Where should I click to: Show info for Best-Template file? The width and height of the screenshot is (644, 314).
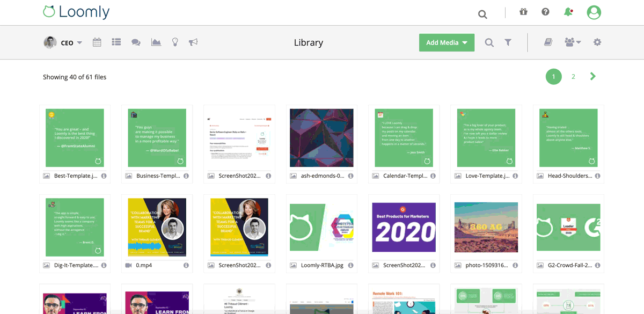coord(104,176)
